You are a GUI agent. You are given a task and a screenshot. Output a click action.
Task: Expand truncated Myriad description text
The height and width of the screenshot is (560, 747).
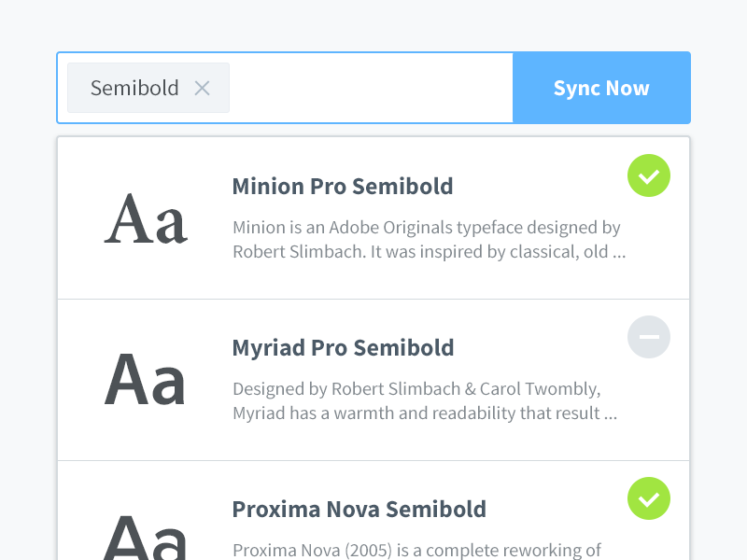pos(425,401)
